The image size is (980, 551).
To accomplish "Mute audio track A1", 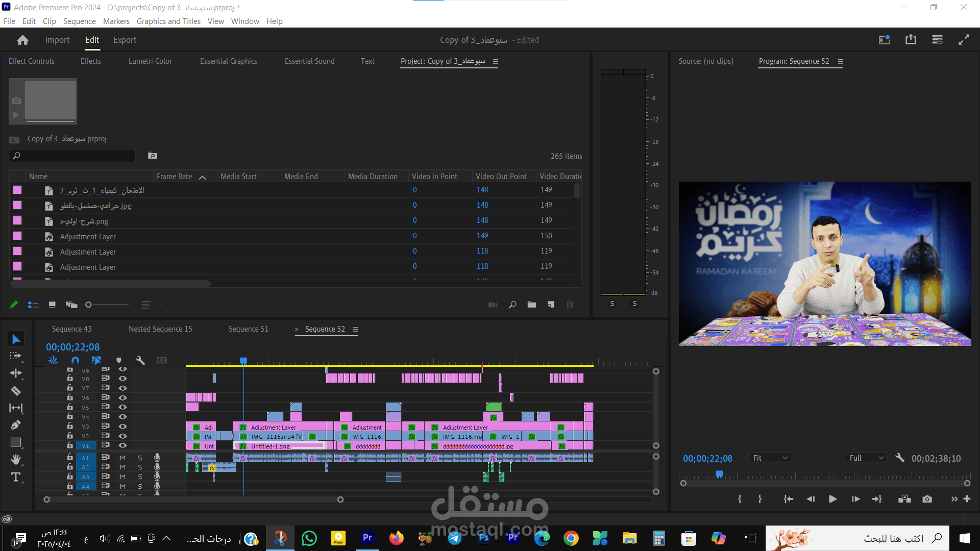I will (x=122, y=458).
